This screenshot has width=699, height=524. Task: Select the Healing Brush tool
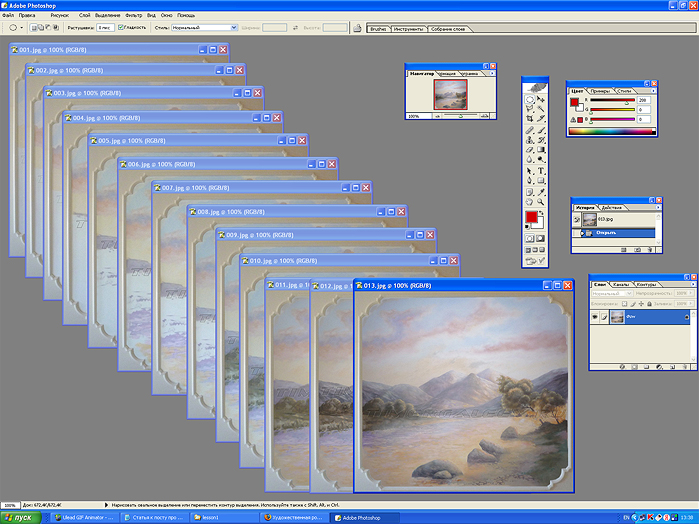(x=530, y=130)
